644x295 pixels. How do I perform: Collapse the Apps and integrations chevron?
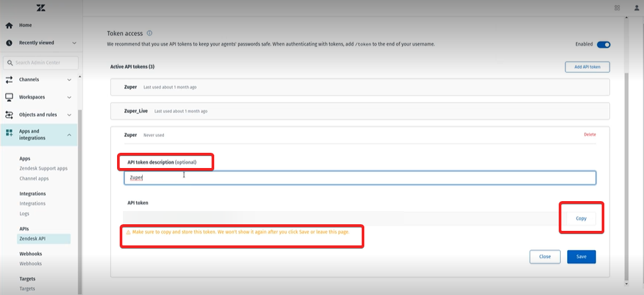(69, 135)
